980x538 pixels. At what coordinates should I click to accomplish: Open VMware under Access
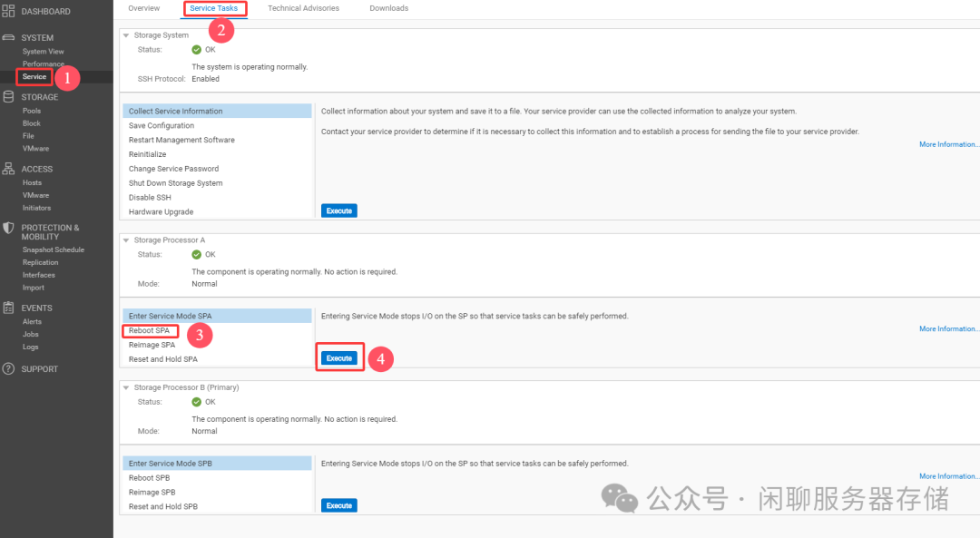pos(35,195)
